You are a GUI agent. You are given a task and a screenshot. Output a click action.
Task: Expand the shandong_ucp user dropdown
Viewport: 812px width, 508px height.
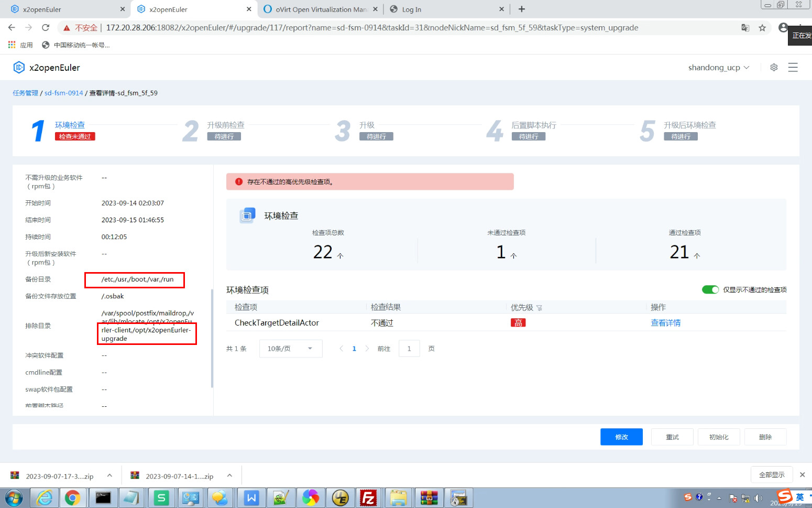click(x=718, y=68)
